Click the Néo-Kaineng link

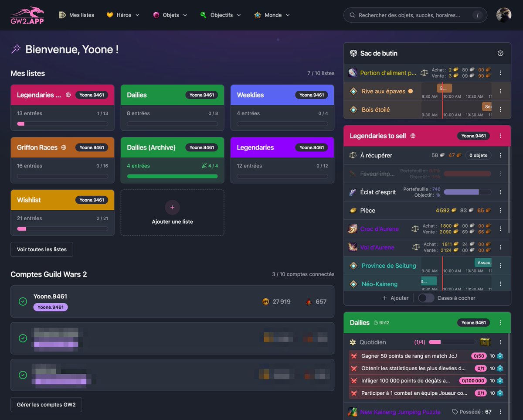(380, 283)
